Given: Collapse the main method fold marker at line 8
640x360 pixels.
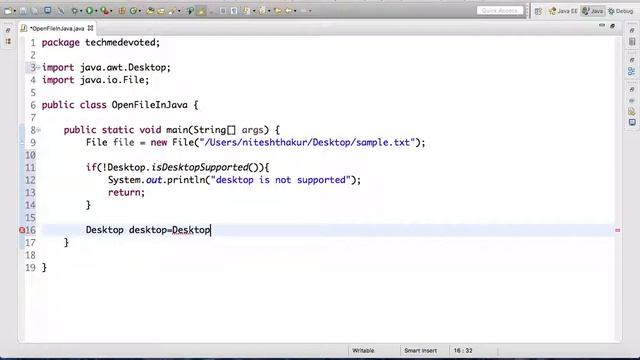Looking at the screenshot, I should pos(38,130).
